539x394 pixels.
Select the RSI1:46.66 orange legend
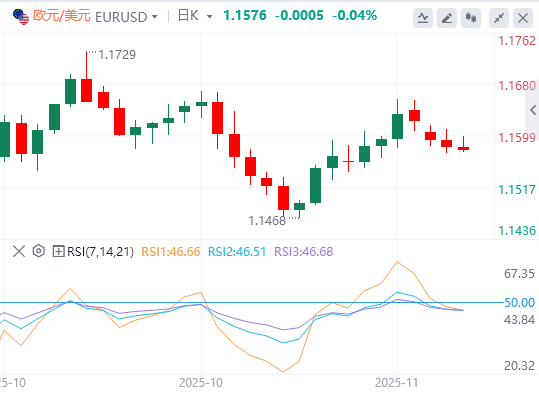(x=171, y=252)
